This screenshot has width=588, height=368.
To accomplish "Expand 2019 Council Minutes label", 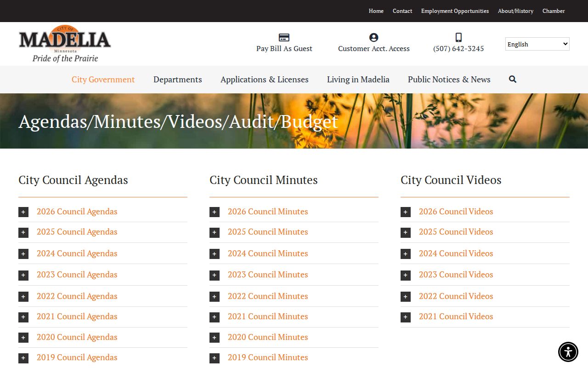I will coord(268,357).
